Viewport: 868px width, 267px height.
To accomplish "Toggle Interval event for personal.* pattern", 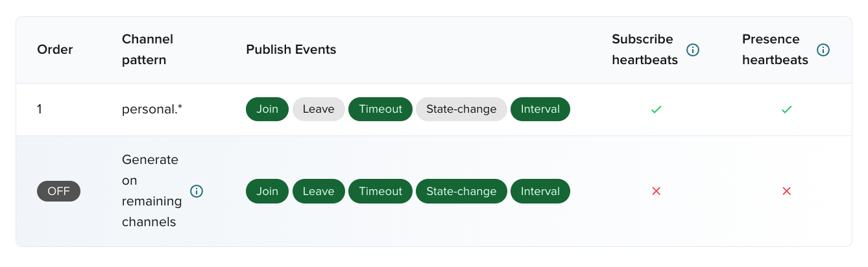I will pyautogui.click(x=540, y=109).
